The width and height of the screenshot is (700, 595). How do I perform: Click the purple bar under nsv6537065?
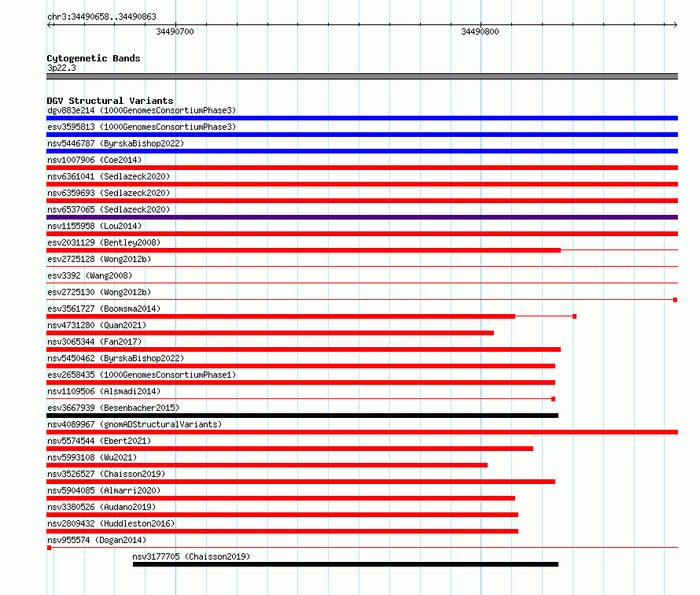click(362, 217)
